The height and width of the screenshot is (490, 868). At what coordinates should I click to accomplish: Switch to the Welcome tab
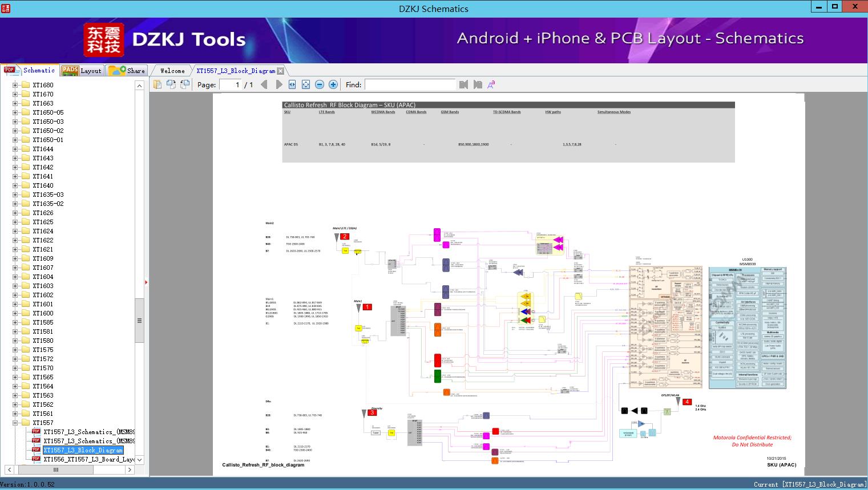172,71
